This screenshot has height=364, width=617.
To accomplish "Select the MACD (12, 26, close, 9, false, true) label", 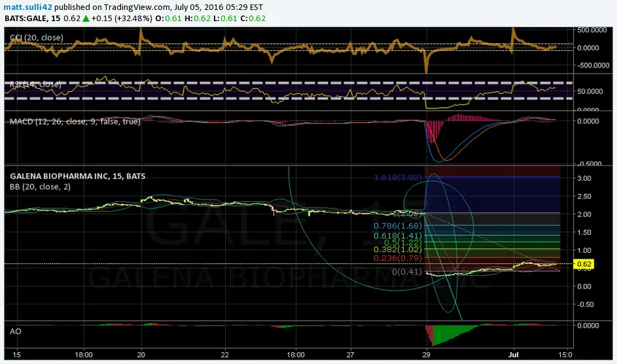I will tap(75, 122).
